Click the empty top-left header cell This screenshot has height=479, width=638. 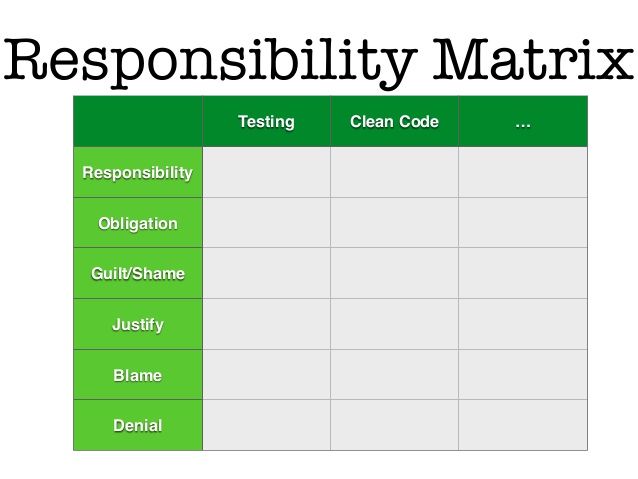pos(138,121)
